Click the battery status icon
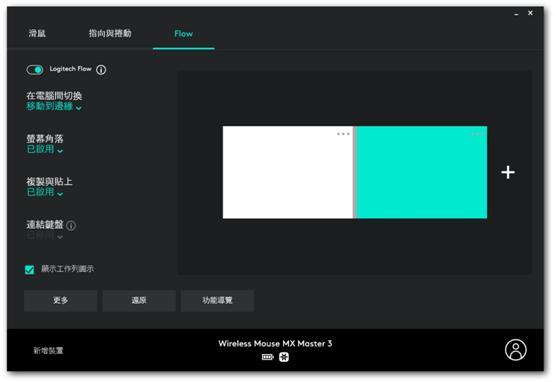The height and width of the screenshot is (382, 554). click(x=267, y=357)
